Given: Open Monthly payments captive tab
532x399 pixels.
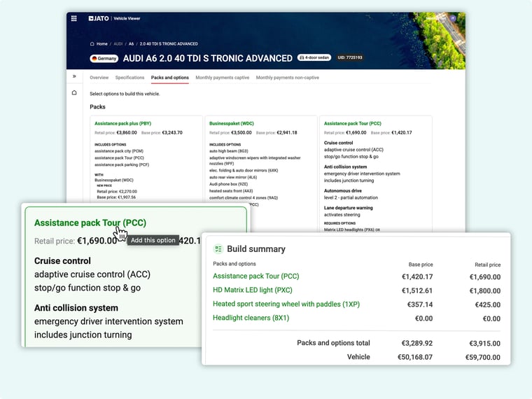Looking at the screenshot, I should [x=222, y=78].
